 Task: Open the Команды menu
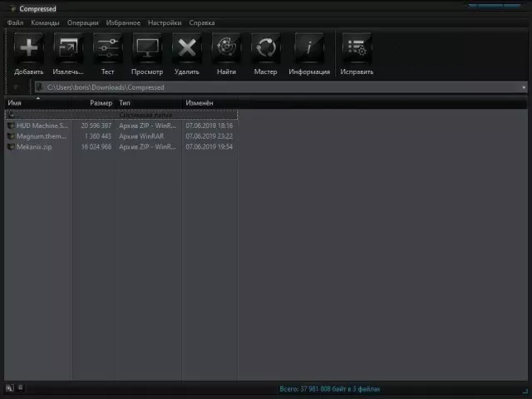coord(45,22)
